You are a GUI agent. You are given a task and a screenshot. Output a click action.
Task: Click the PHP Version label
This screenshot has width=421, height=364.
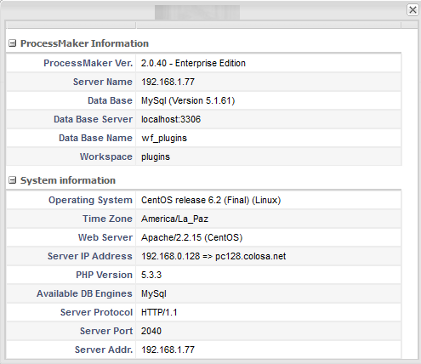[104, 275]
